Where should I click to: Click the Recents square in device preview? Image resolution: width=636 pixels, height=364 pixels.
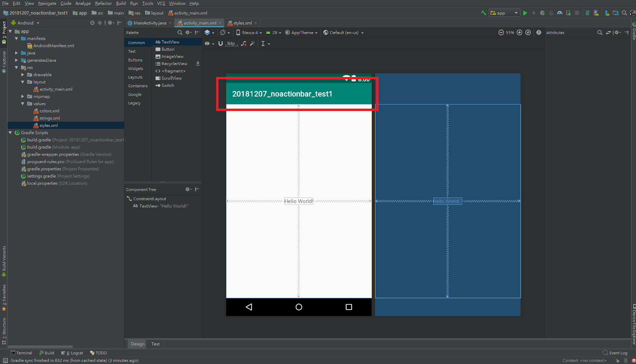tap(349, 307)
